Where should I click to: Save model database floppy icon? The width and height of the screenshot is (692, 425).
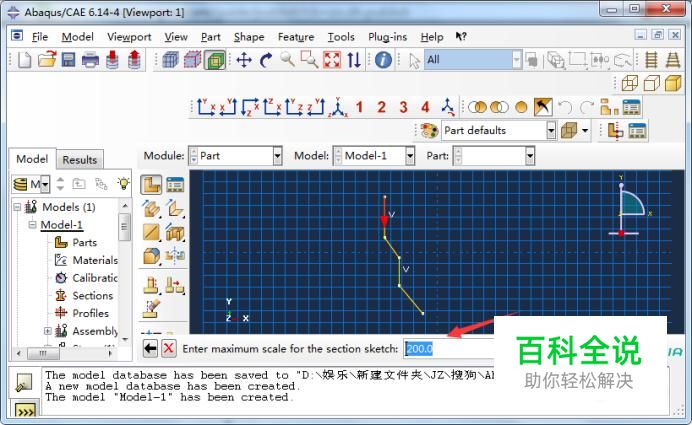point(68,60)
